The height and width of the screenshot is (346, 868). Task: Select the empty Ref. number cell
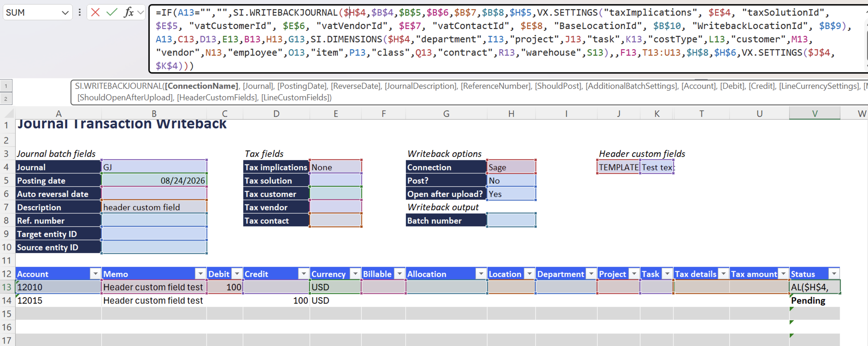(x=154, y=220)
